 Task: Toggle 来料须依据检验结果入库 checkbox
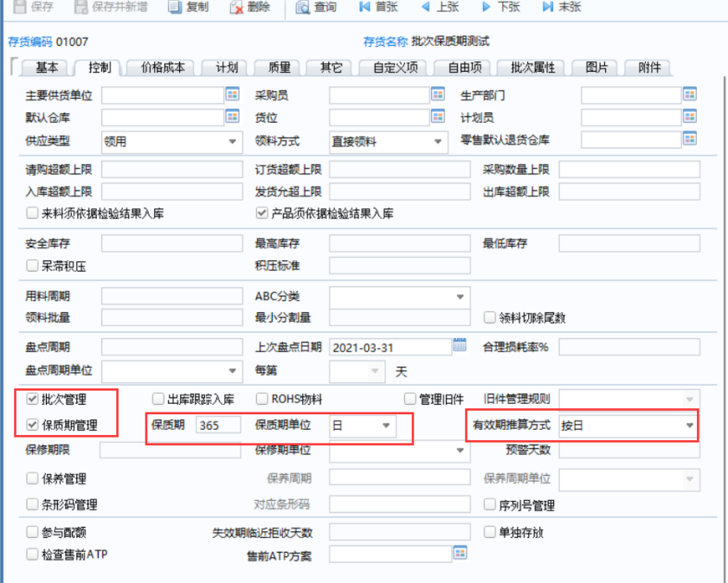pos(32,213)
